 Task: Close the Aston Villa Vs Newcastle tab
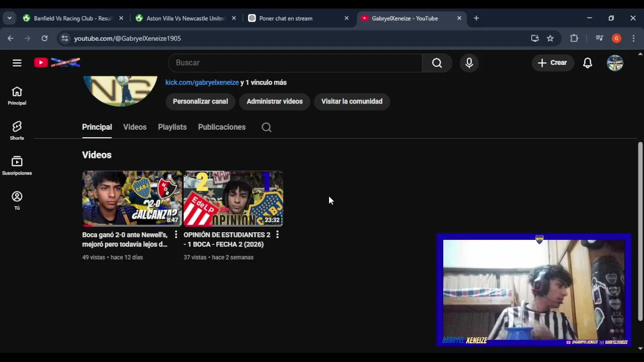pos(233,18)
